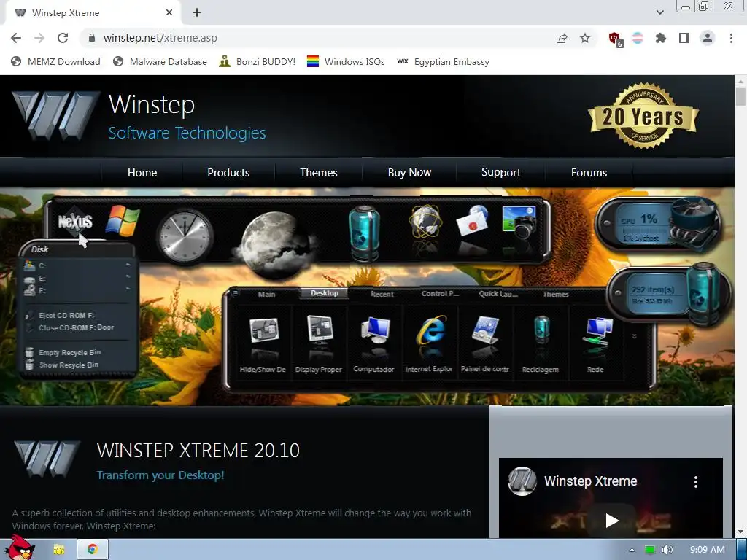Share this page via share icon
This screenshot has height=560, width=747.
(562, 38)
